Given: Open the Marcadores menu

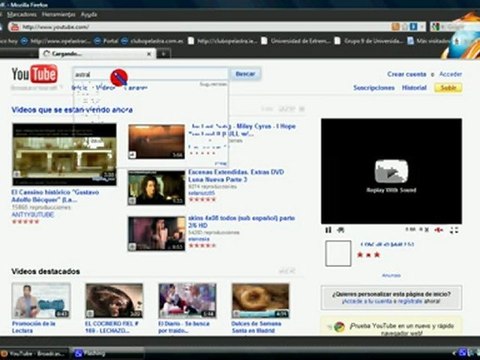Looking at the screenshot, I should pos(22,15).
